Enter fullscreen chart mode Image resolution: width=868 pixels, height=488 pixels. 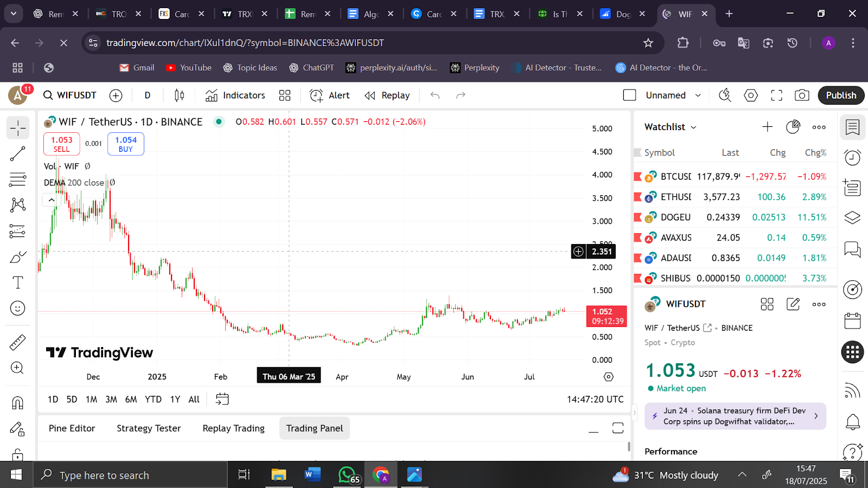[x=776, y=95]
